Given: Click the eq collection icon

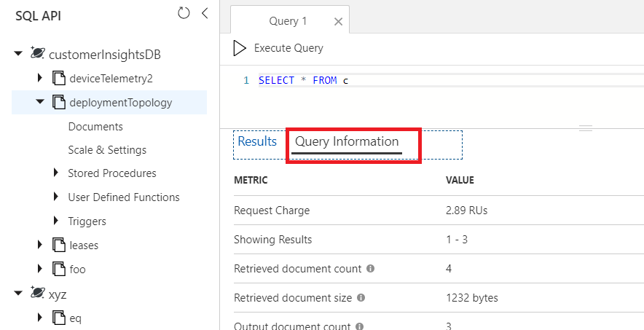Looking at the screenshot, I should click(59, 318).
